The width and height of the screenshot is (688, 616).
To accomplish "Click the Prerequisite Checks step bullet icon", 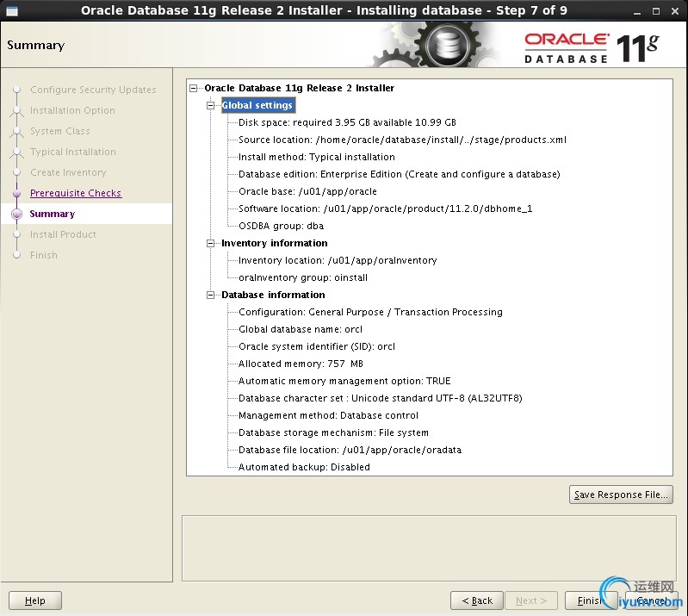I will point(16,193).
